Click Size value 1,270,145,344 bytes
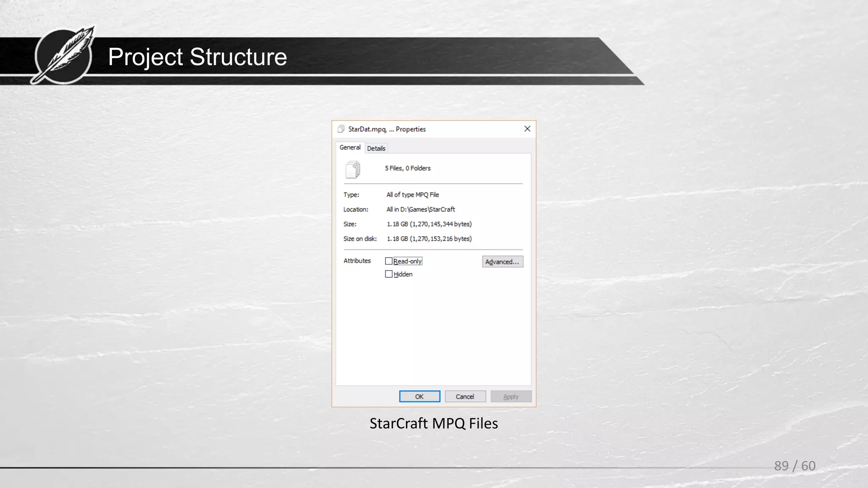This screenshot has height=488, width=868. (x=429, y=224)
